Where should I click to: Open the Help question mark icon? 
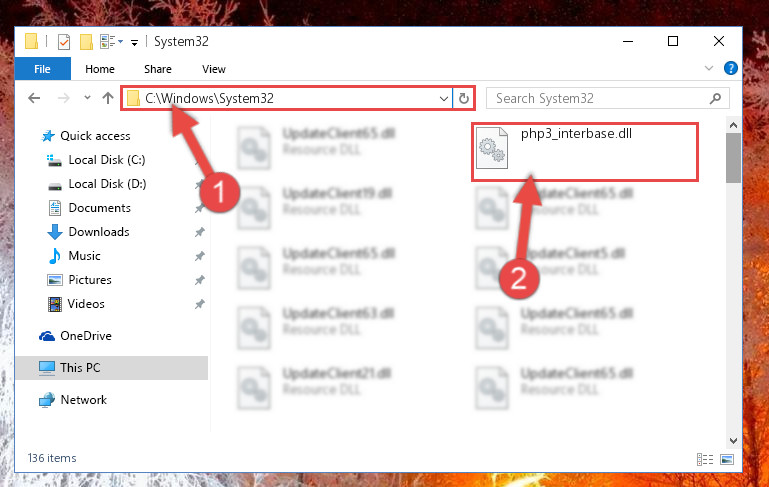pos(730,68)
